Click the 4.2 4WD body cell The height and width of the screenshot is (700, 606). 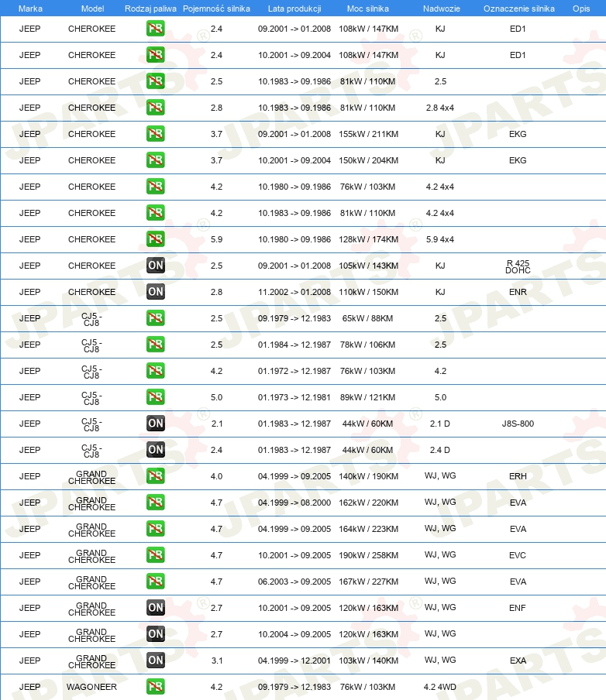point(440,687)
